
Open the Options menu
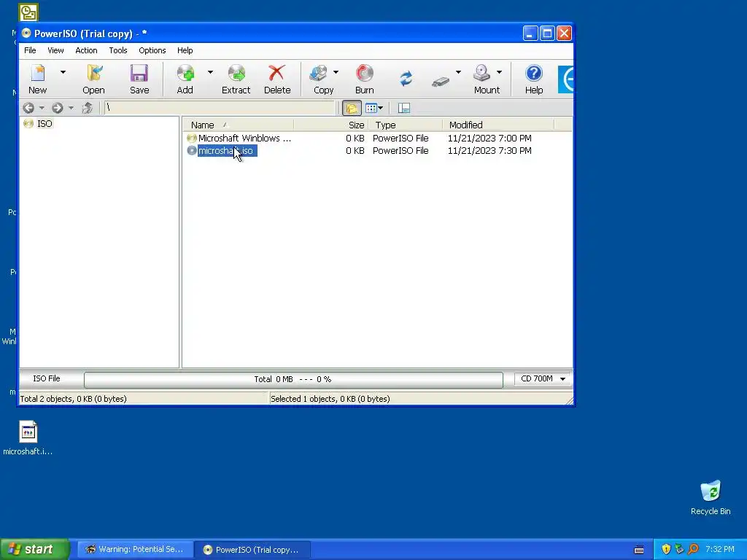click(x=152, y=50)
